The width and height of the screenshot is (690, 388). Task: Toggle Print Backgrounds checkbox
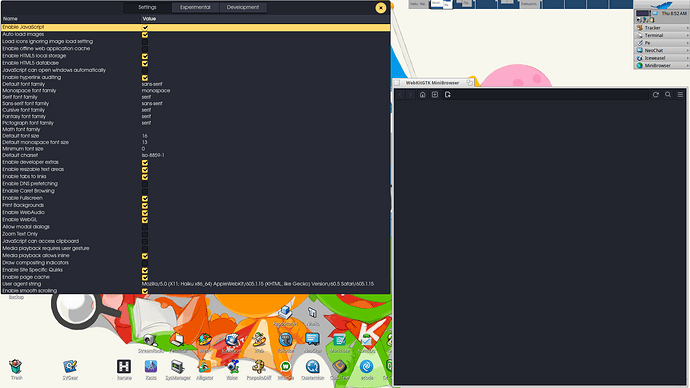[x=145, y=205]
